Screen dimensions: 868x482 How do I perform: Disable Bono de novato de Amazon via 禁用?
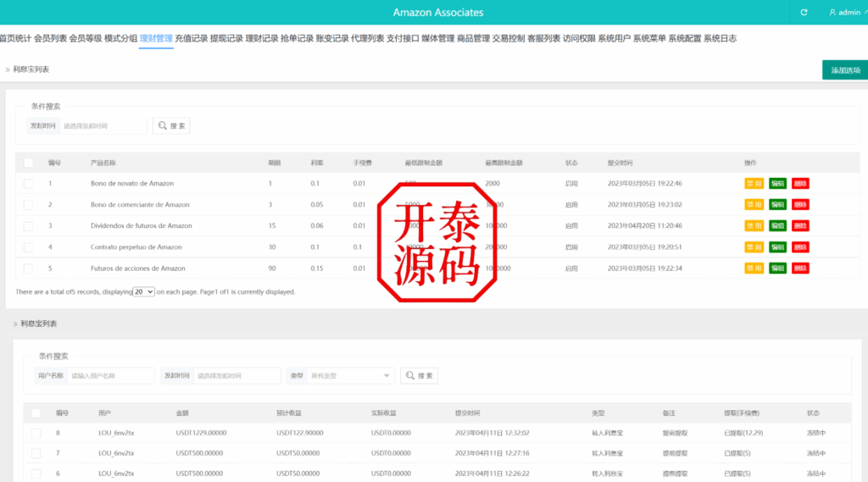click(x=754, y=184)
